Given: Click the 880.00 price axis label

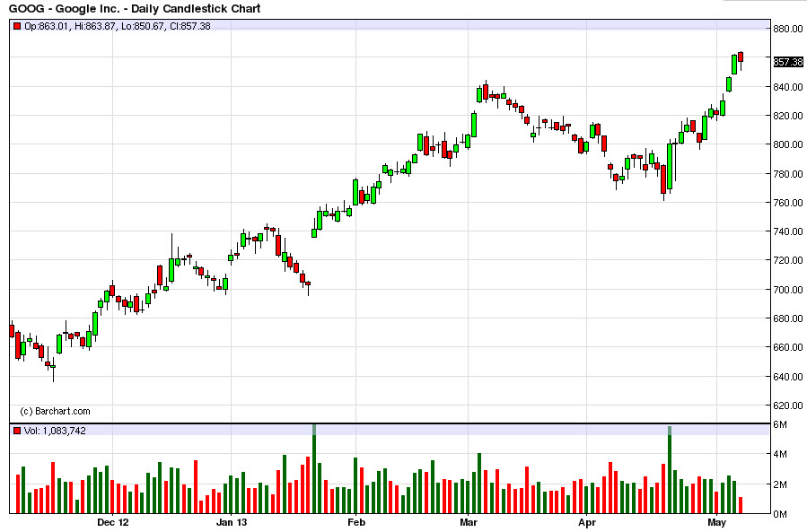Looking at the screenshot, I should [788, 29].
